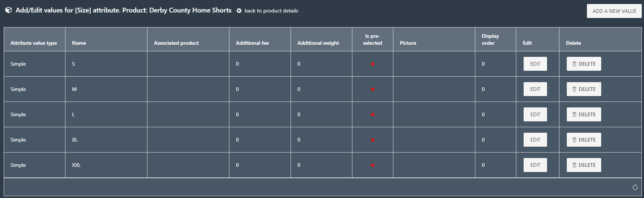Click the refresh icon below the table
The width and height of the screenshot is (644, 198).
tap(635, 187)
